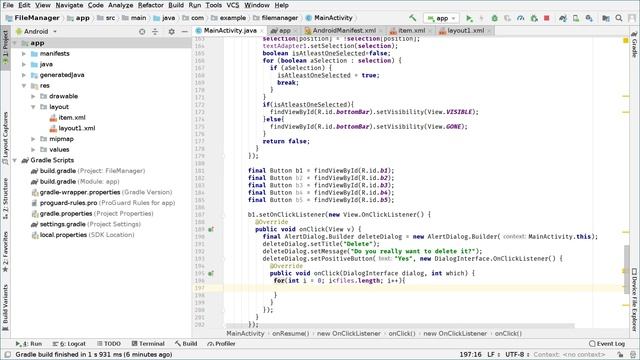Open the TODO tool window
Viewport: 640px width, 360px height.
[x=109, y=344]
